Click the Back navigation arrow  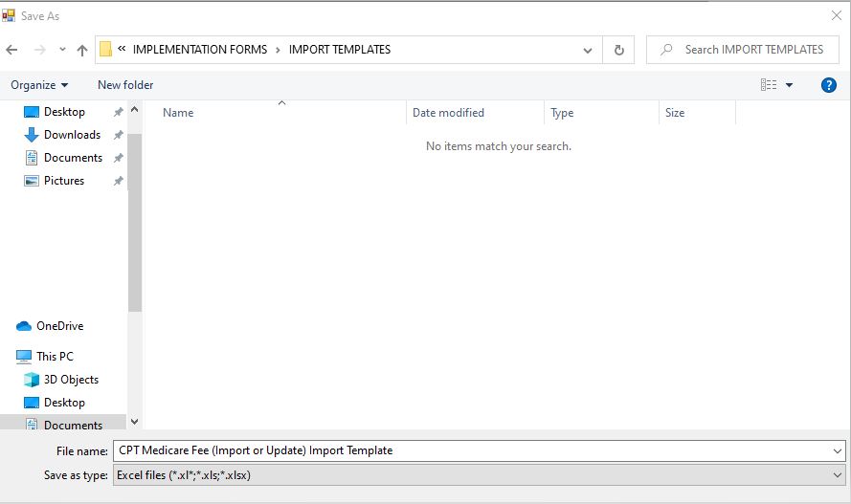12,50
